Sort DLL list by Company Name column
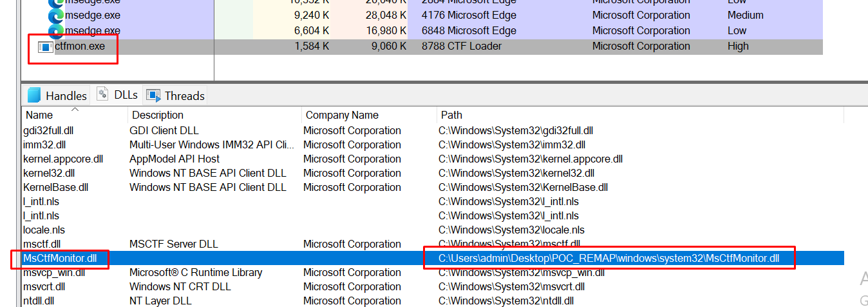The image size is (868, 307). click(x=342, y=115)
